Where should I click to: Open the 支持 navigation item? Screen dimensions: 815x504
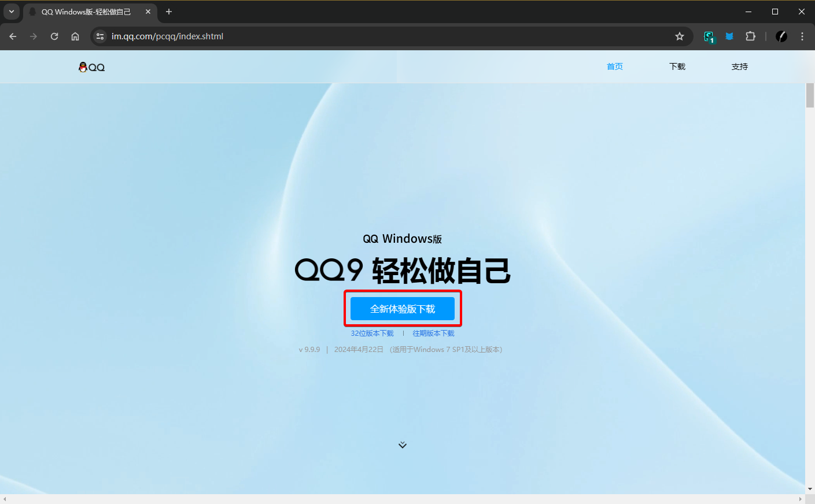coord(740,66)
